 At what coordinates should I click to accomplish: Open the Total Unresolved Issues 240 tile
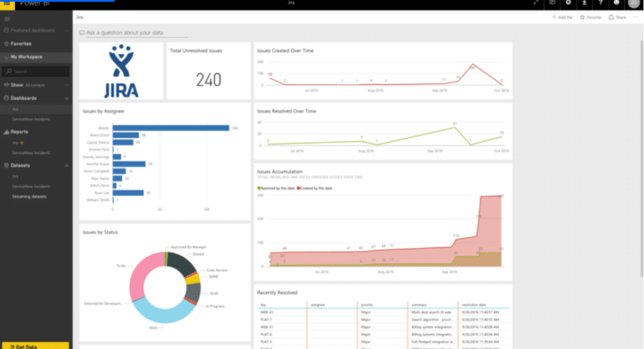click(x=208, y=70)
